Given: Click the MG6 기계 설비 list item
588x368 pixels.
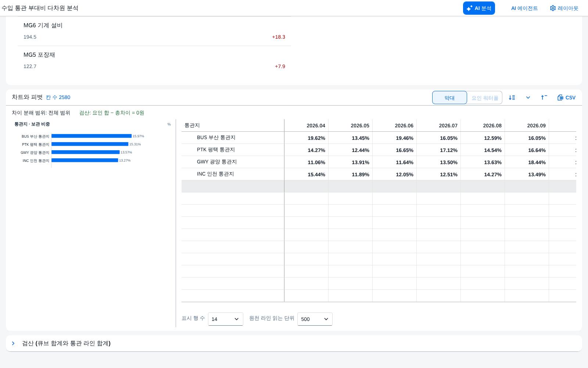Looking at the screenshot, I should point(154,31).
